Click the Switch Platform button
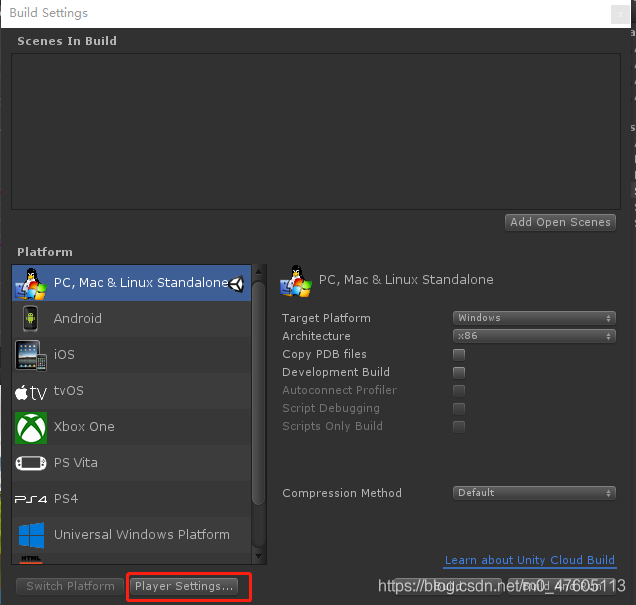This screenshot has width=636, height=605. 70,586
